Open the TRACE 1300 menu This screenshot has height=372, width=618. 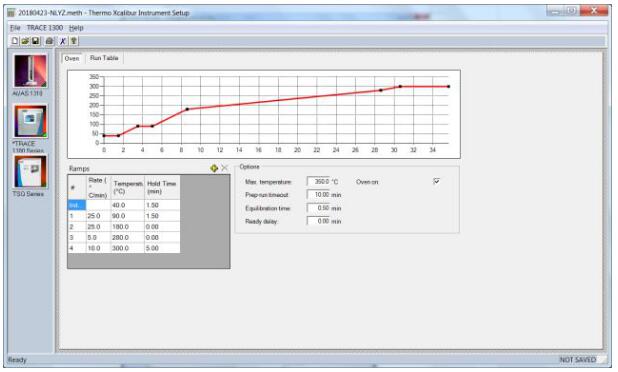tap(45, 28)
